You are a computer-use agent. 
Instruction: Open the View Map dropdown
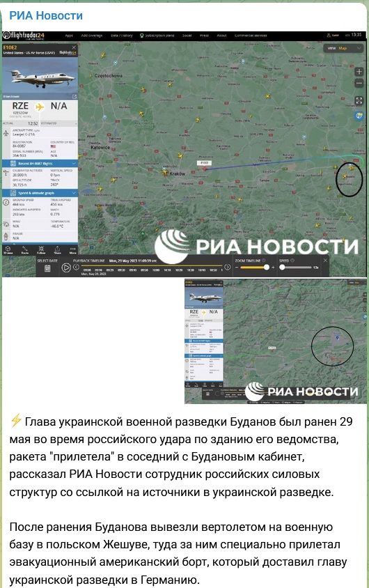click(x=343, y=48)
